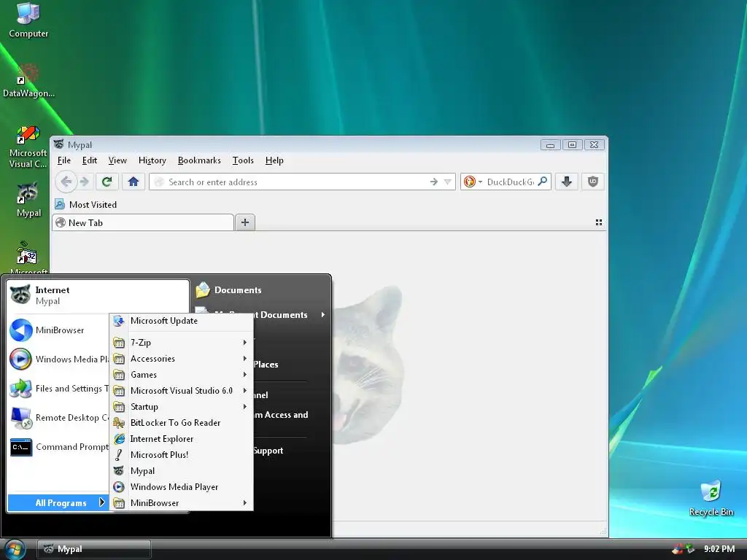Open the File menu in Mypal
The width and height of the screenshot is (747, 560).
[x=64, y=160]
